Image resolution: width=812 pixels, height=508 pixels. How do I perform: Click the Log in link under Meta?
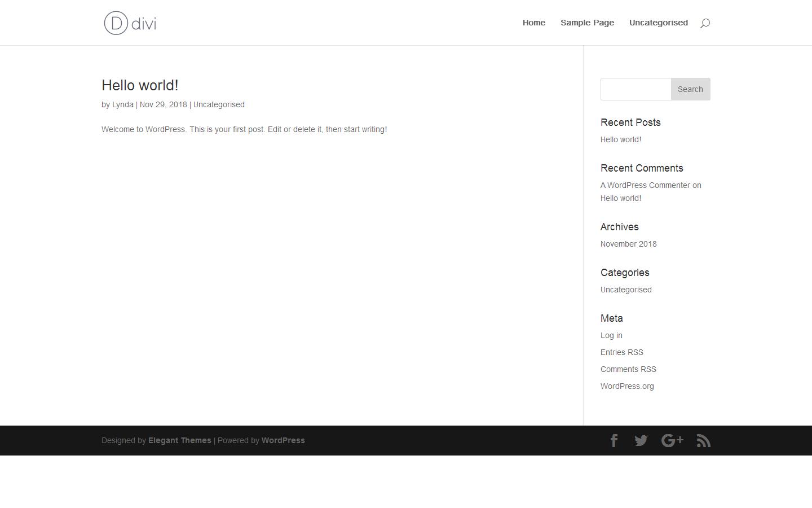[611, 335]
